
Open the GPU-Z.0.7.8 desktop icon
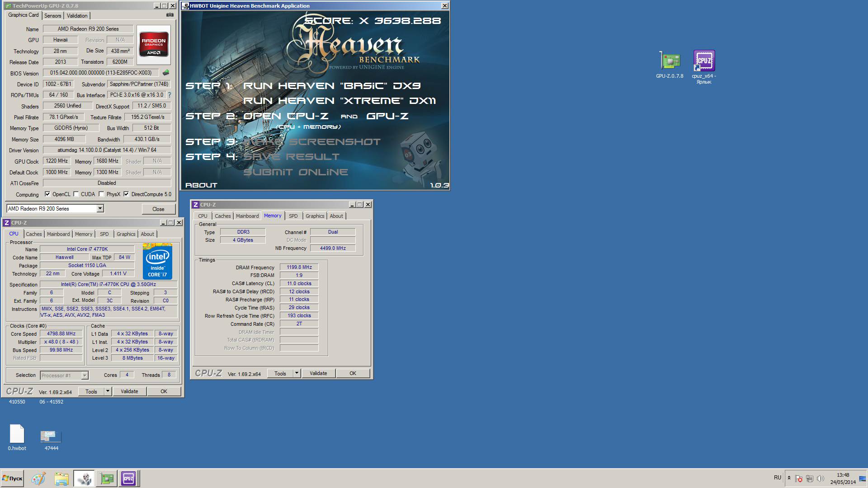[670, 65]
